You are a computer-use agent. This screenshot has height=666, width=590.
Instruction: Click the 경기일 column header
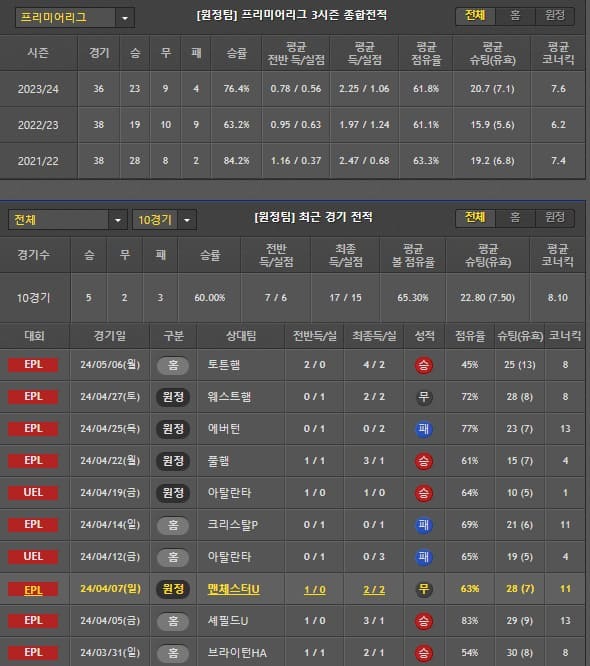(x=110, y=336)
